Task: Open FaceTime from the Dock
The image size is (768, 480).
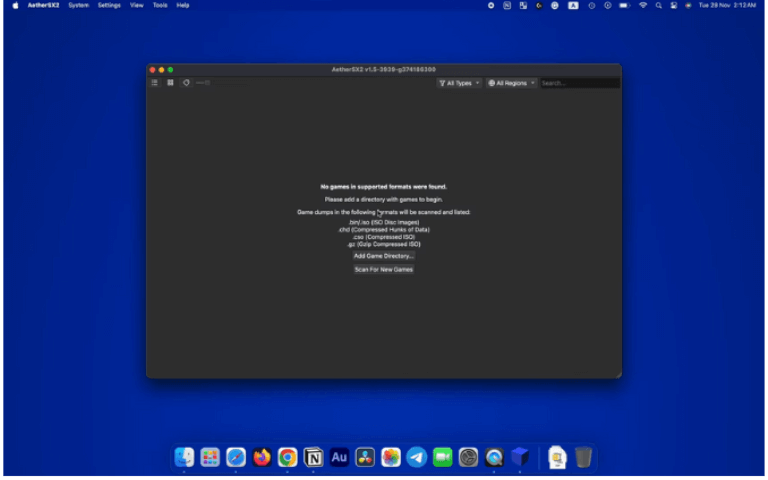Action: click(x=442, y=457)
